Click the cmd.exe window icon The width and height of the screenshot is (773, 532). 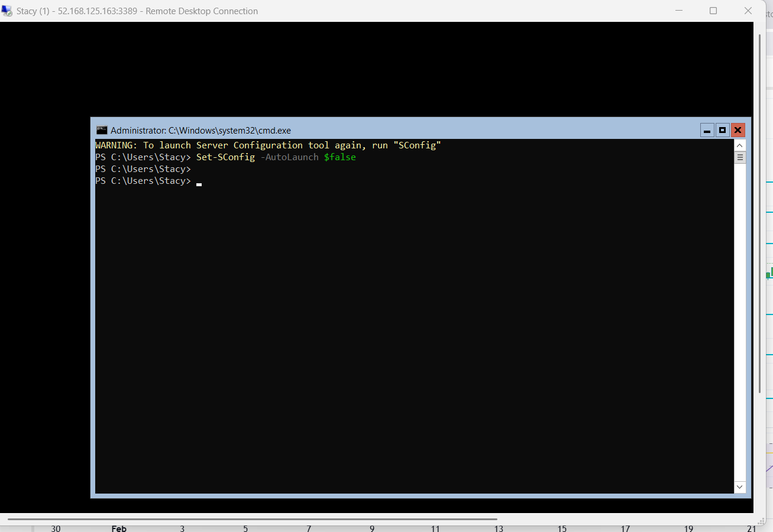coord(102,130)
